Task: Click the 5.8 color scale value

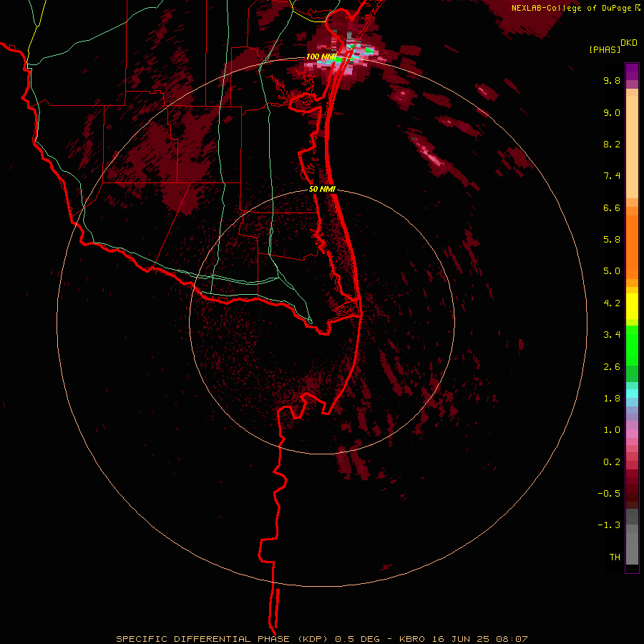Action: 612,240
